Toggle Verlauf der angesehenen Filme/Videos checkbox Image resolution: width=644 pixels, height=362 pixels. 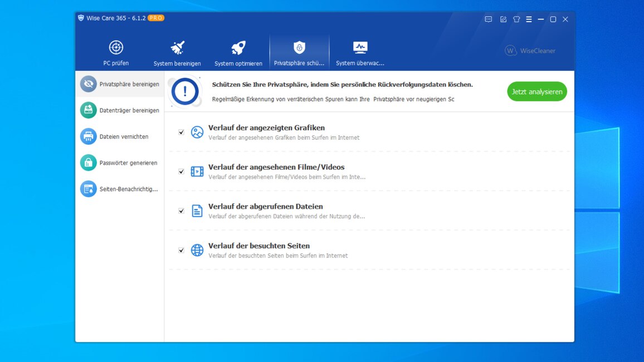(181, 172)
